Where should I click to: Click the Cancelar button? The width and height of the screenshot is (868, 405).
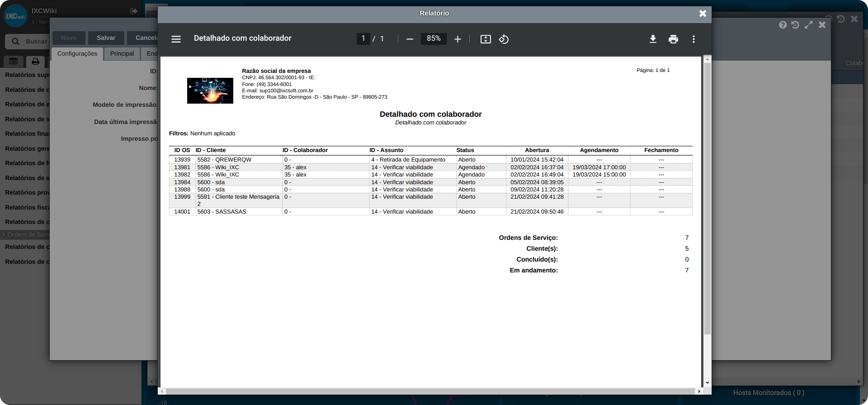[143, 38]
